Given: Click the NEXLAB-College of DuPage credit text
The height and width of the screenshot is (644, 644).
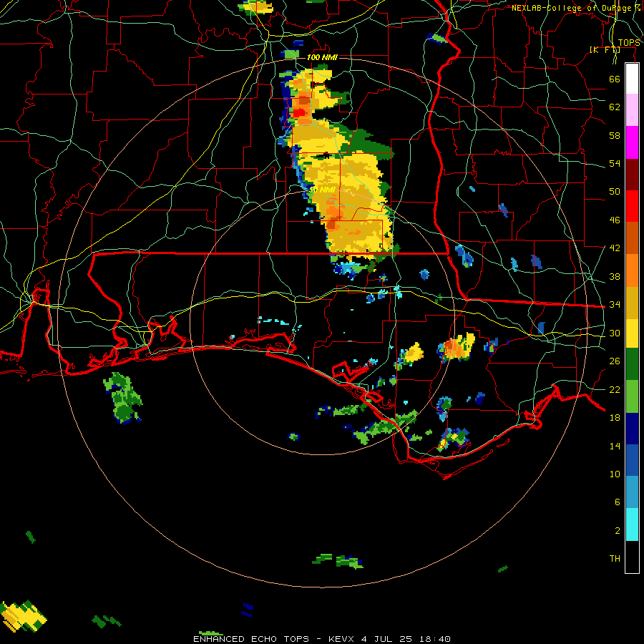Looking at the screenshot, I should pyautogui.click(x=576, y=8).
